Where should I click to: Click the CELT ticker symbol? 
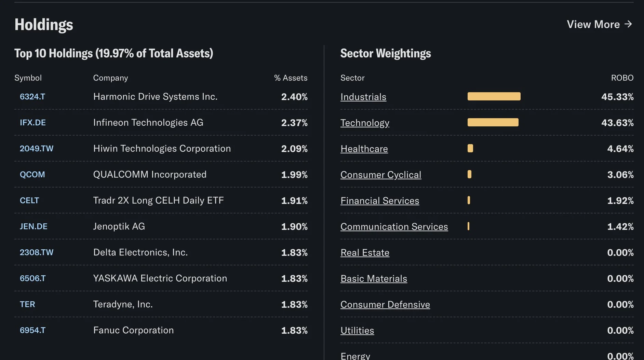pos(29,200)
